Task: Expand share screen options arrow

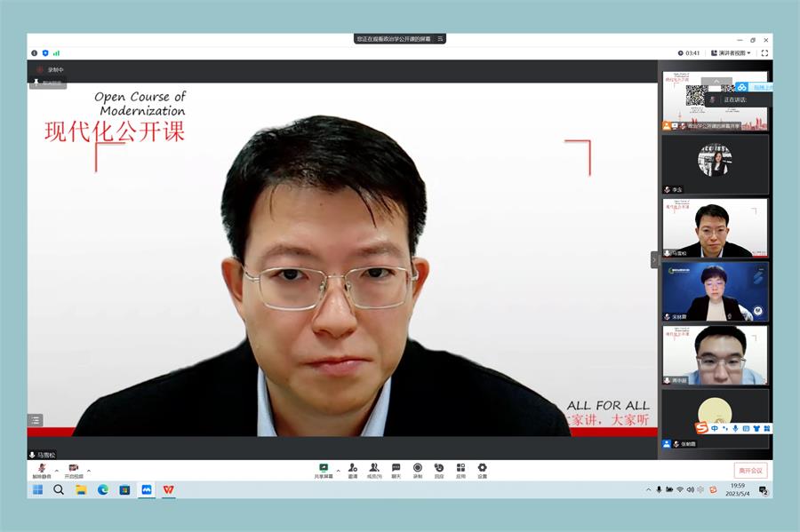Action: pos(338,470)
